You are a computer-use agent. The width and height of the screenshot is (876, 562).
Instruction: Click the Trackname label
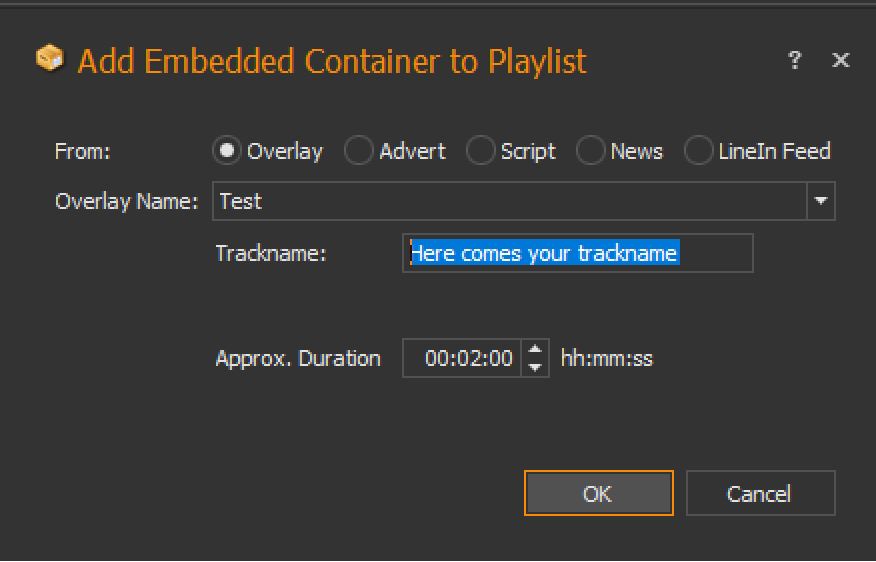coord(271,254)
